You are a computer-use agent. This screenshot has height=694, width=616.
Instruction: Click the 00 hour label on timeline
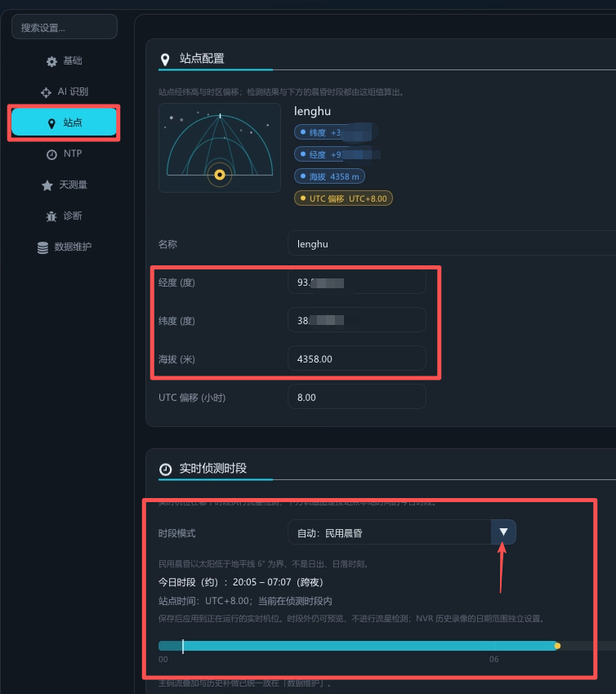163,660
